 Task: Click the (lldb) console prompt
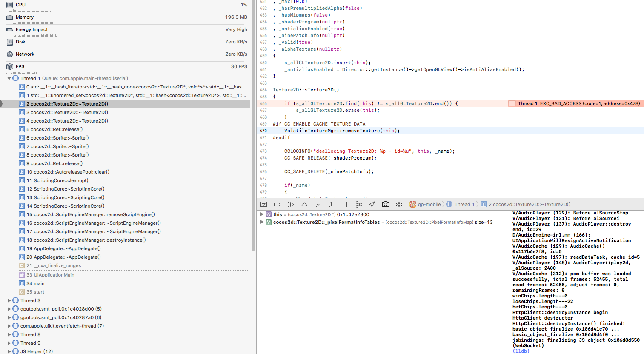(521, 351)
